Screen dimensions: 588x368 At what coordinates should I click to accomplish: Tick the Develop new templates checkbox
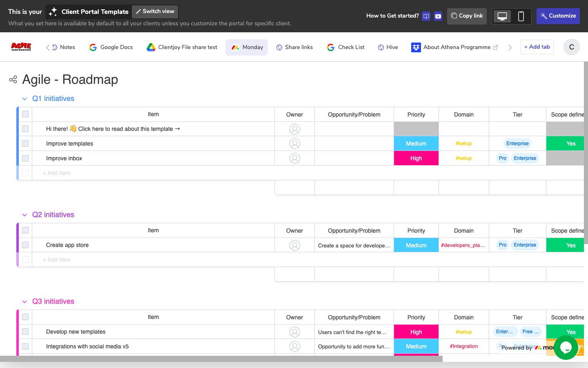(25, 332)
